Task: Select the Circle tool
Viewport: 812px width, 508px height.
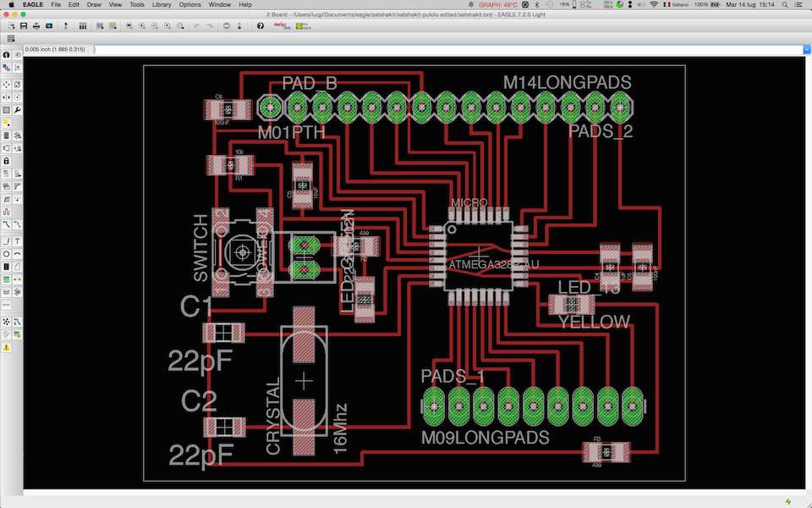Action: point(6,254)
